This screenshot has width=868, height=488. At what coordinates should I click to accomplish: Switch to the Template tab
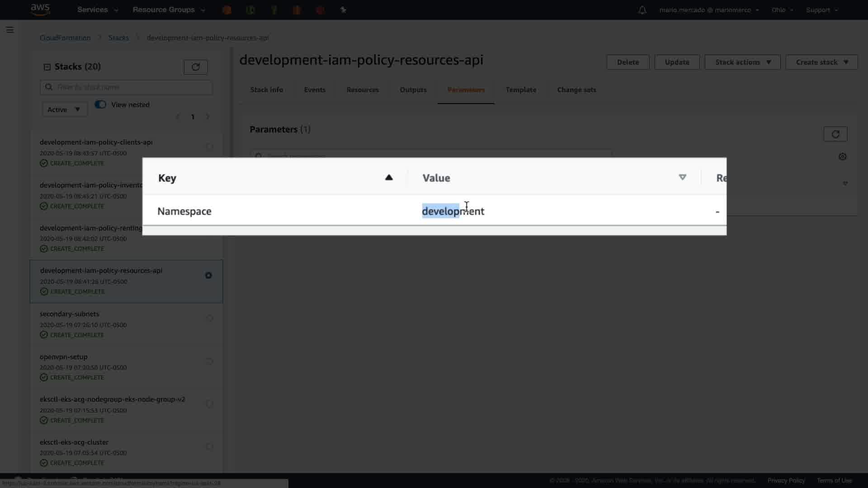(x=521, y=90)
